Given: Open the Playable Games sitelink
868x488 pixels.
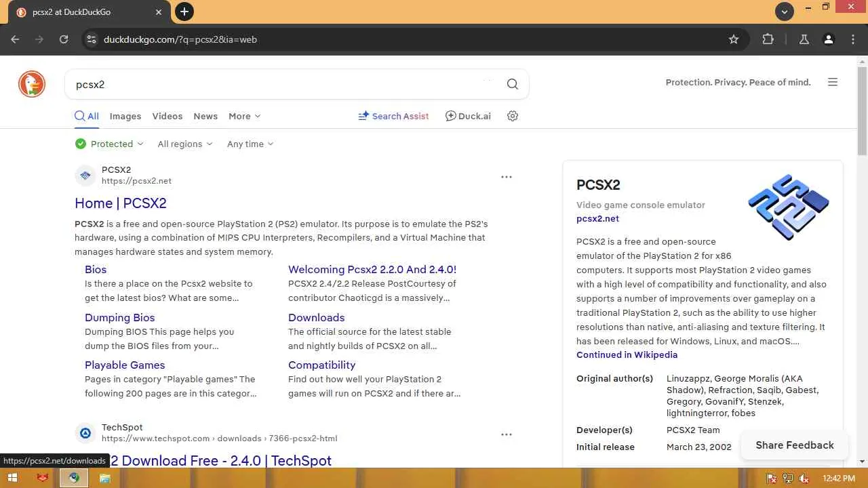Looking at the screenshot, I should (x=125, y=365).
